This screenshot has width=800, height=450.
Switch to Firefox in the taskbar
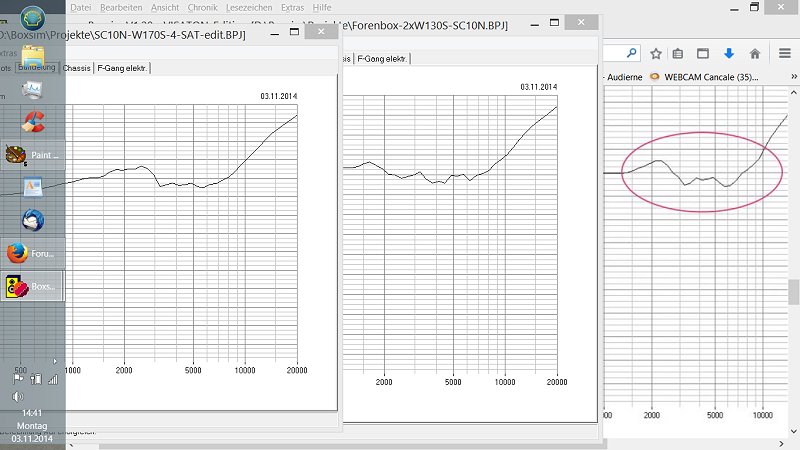point(32,253)
